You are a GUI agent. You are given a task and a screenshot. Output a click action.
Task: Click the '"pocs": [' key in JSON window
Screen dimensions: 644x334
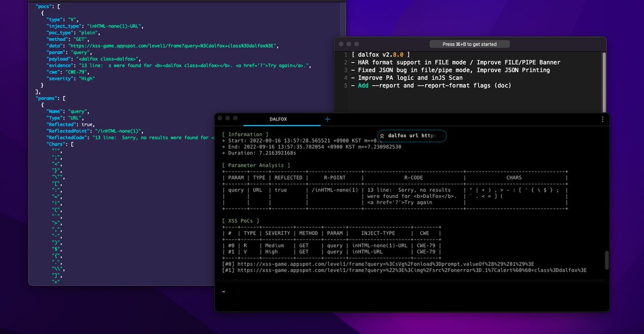tap(48, 6)
